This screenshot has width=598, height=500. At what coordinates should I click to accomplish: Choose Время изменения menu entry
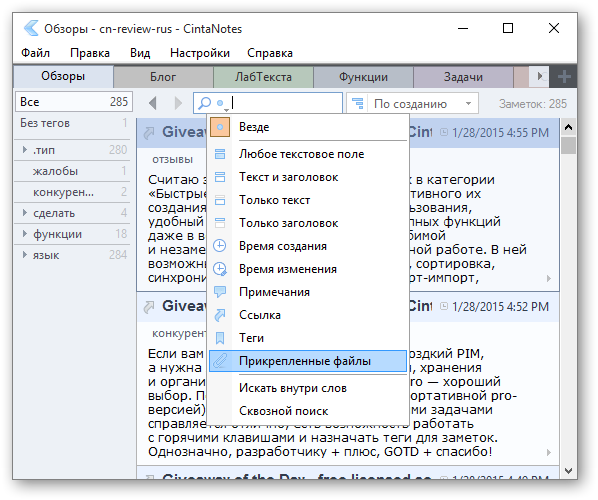(x=308, y=269)
